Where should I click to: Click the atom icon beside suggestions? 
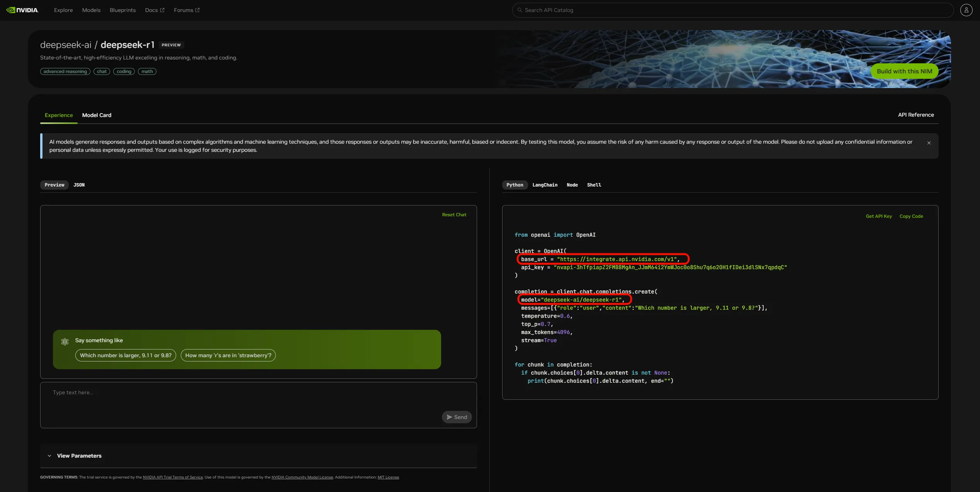(65, 341)
